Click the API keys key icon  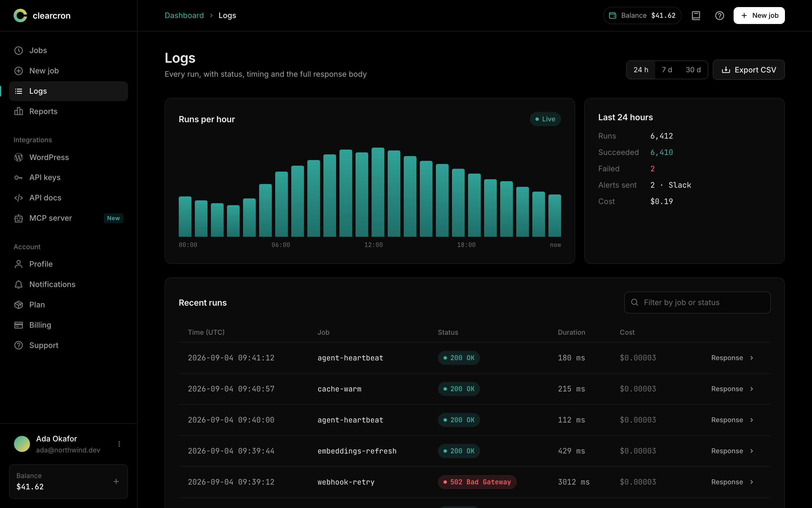coord(18,178)
